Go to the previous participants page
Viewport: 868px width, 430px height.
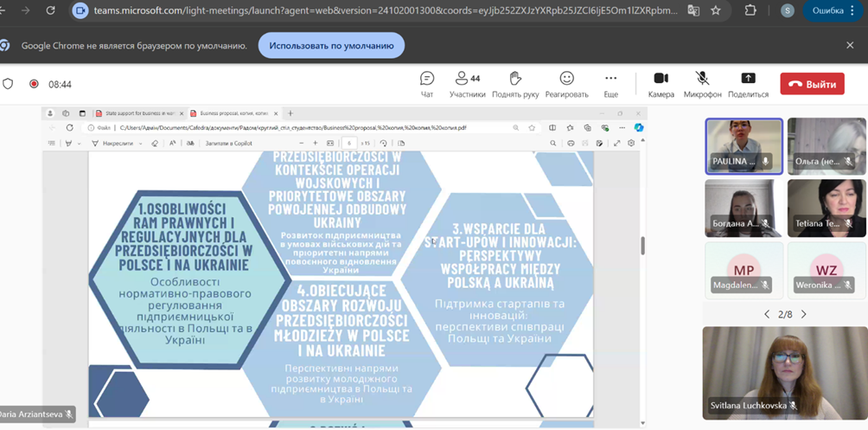click(767, 314)
